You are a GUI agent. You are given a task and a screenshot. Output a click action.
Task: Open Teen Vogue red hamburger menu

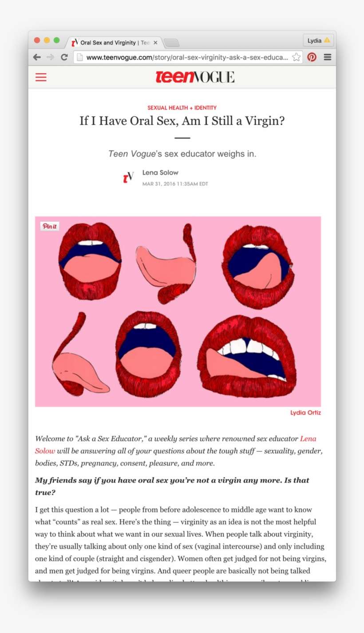(41, 77)
